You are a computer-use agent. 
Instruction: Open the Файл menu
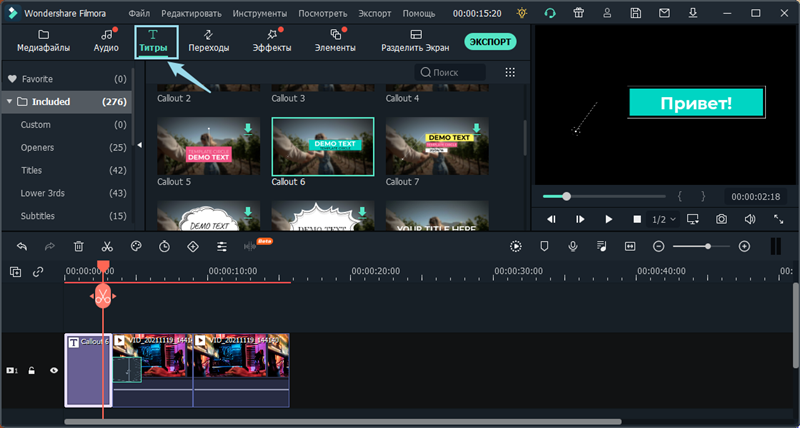(x=140, y=14)
